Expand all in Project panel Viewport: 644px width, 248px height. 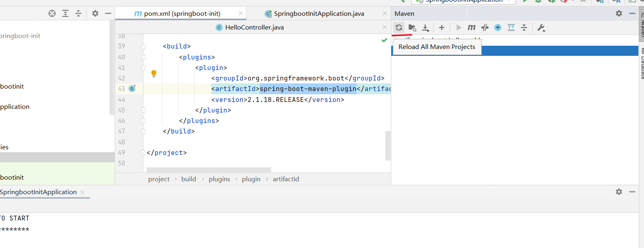click(x=65, y=13)
